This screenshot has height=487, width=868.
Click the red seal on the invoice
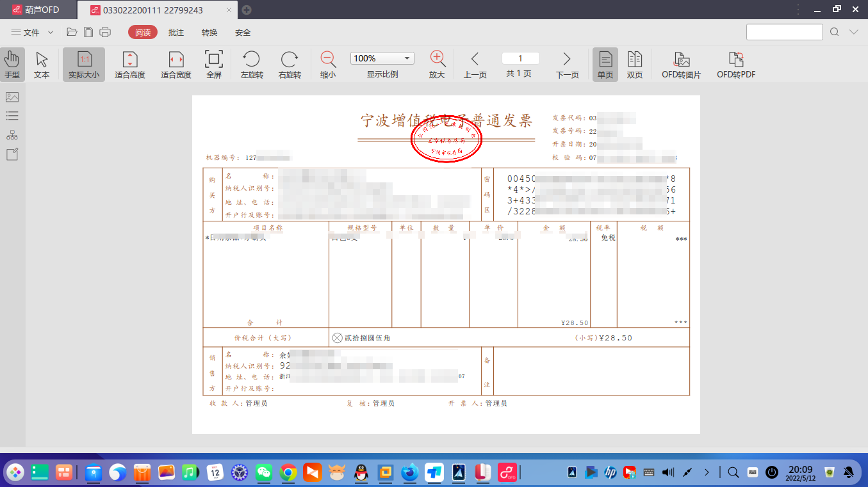click(446, 138)
